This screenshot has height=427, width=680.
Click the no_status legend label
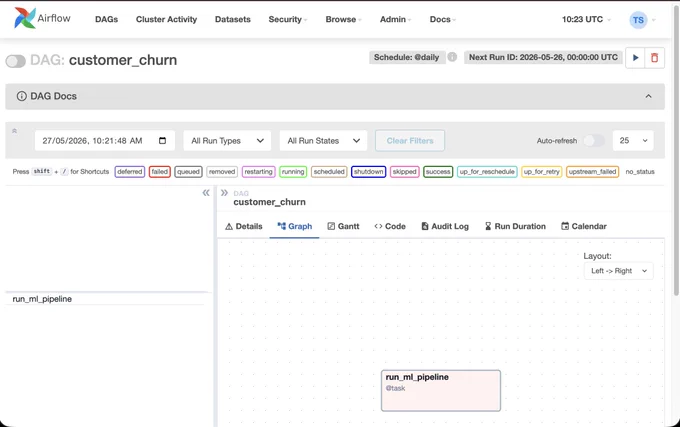[x=640, y=172]
